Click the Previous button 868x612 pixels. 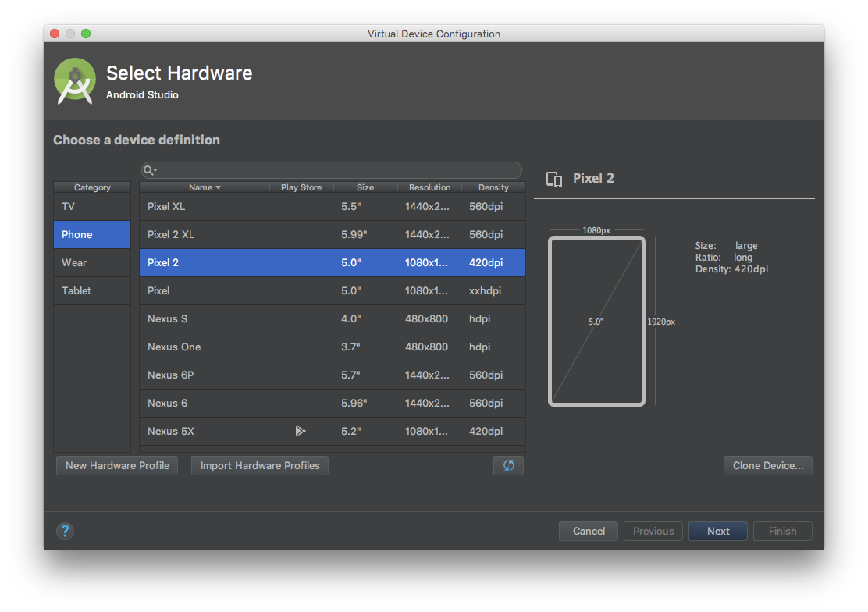(653, 531)
